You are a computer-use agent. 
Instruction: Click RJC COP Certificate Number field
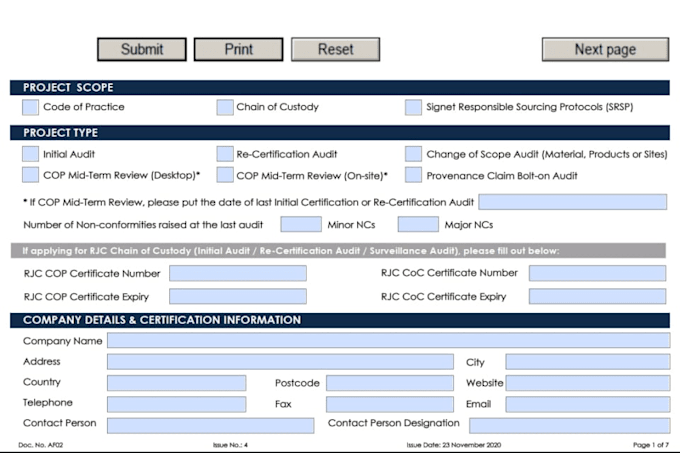[238, 274]
